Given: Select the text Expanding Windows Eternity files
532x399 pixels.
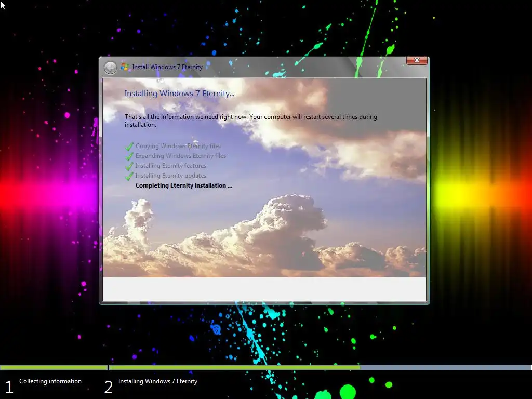Looking at the screenshot, I should point(180,156).
